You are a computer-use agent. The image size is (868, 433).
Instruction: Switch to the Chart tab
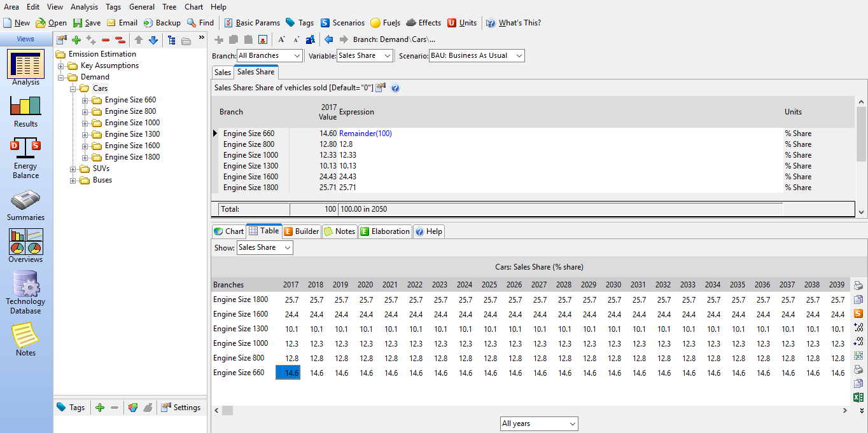228,231
